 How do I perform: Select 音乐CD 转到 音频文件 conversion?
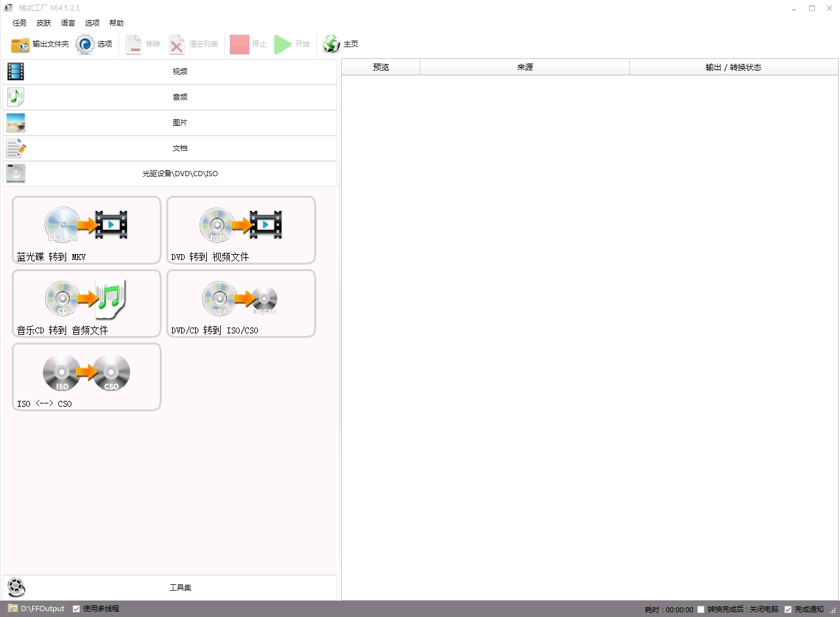pyautogui.click(x=86, y=303)
